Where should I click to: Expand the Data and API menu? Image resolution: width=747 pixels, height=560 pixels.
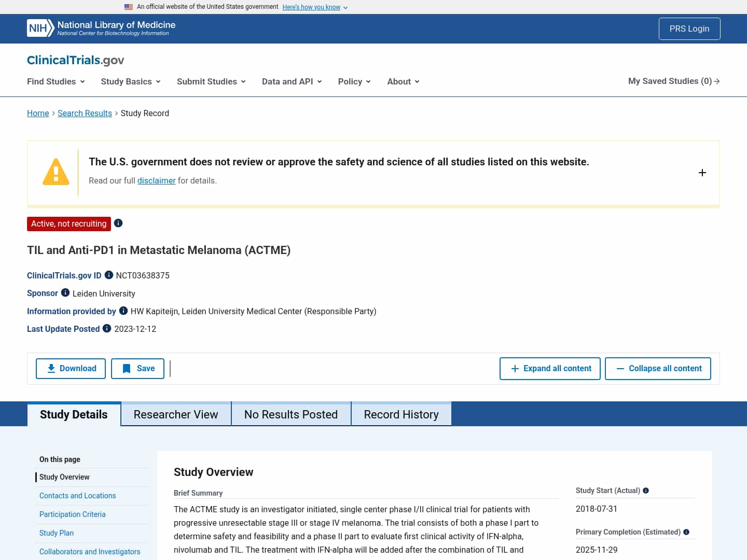pyautogui.click(x=292, y=81)
